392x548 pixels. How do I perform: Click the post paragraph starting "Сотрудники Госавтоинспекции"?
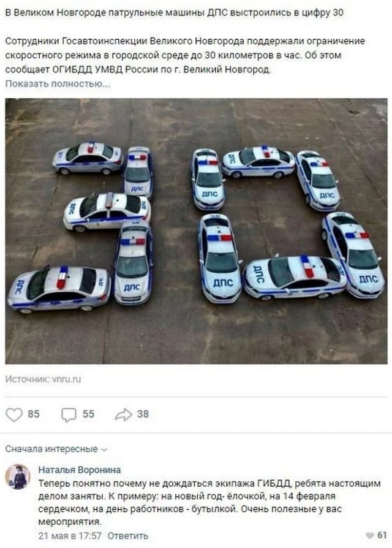click(185, 55)
